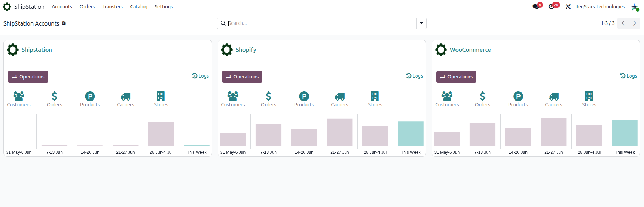Open the Shipstation account title
This screenshot has width=644, height=207.
(x=37, y=50)
